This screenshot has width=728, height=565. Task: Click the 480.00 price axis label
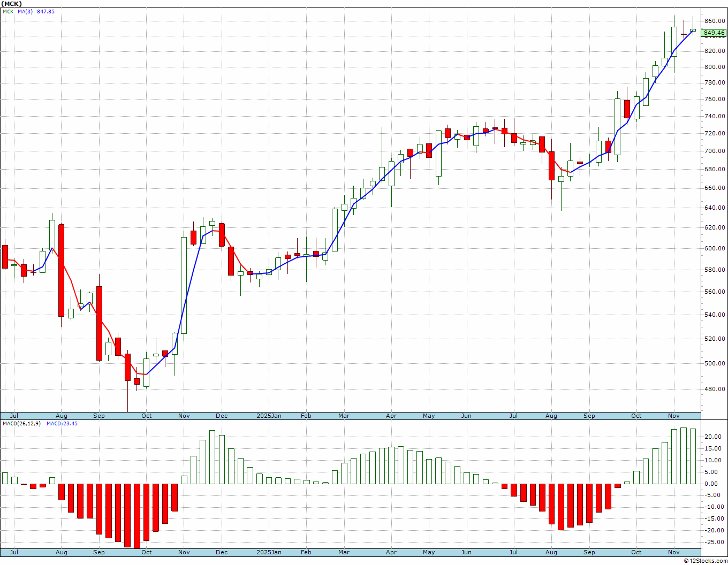click(x=715, y=389)
